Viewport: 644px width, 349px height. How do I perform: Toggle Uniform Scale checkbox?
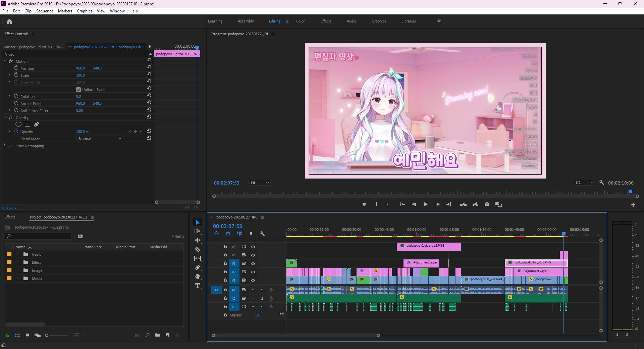(x=78, y=90)
